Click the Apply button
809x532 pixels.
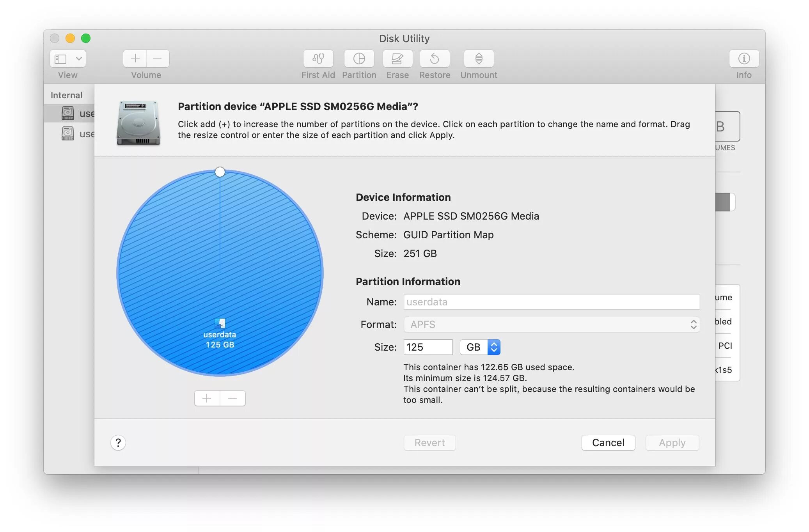(672, 443)
